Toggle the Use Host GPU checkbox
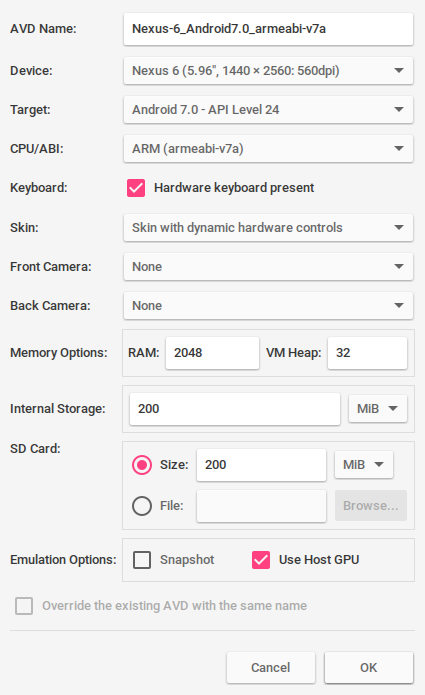 click(x=261, y=560)
